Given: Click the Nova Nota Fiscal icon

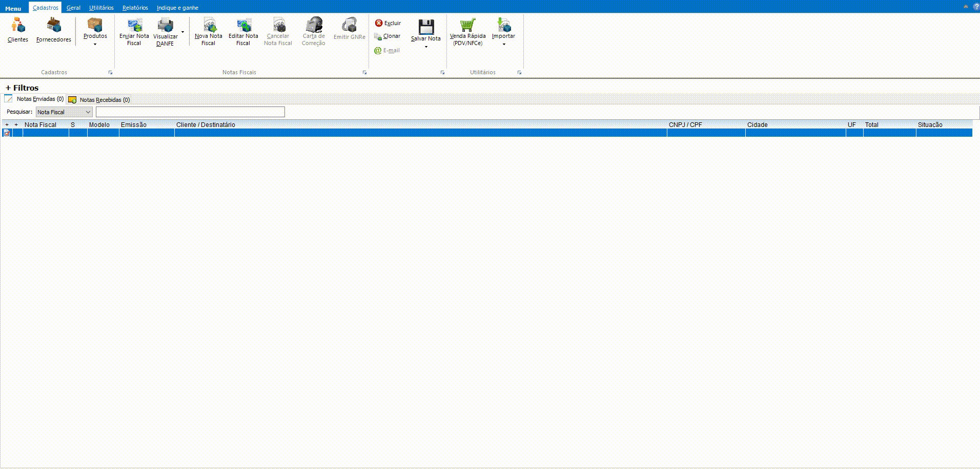Looking at the screenshot, I should tap(209, 25).
